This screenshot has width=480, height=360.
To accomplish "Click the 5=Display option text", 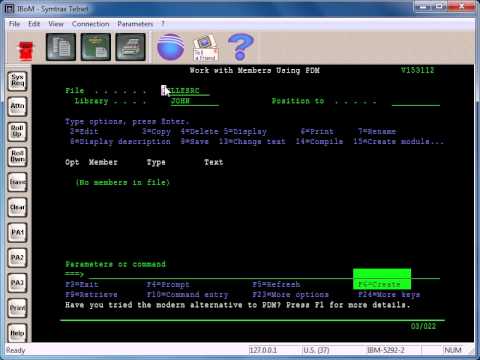I will pyautogui.click(x=245, y=132).
